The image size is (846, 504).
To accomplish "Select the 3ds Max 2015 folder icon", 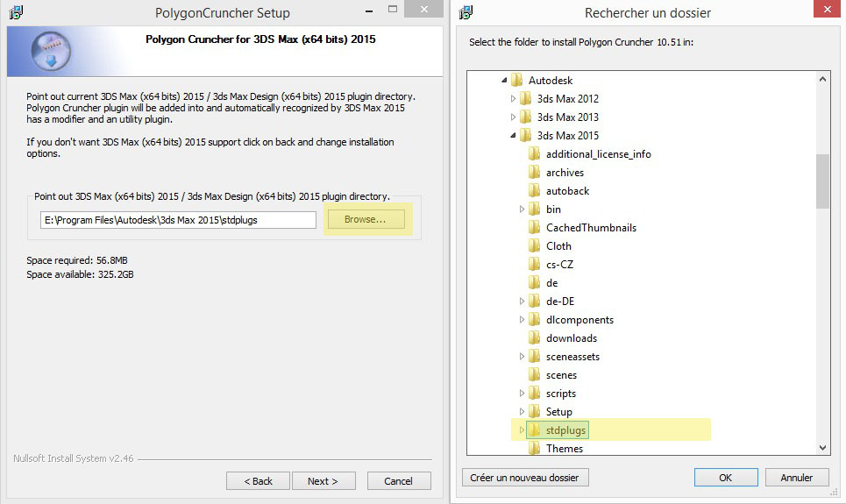I will click(525, 136).
